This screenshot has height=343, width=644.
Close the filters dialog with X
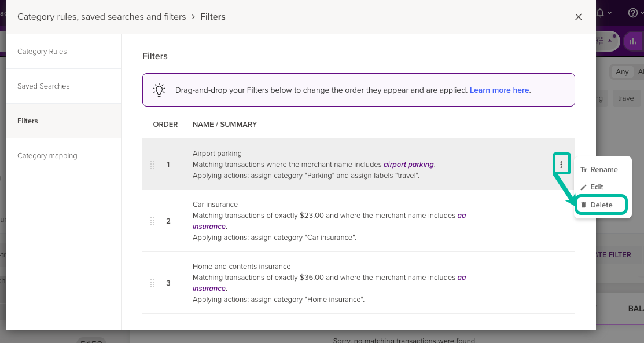click(x=578, y=17)
